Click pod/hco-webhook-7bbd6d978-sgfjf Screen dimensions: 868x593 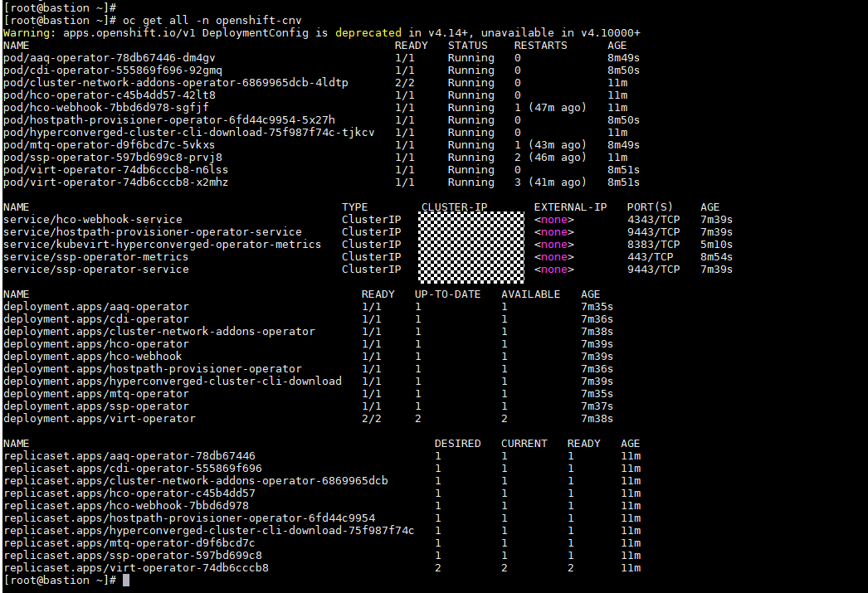[x=105, y=108]
